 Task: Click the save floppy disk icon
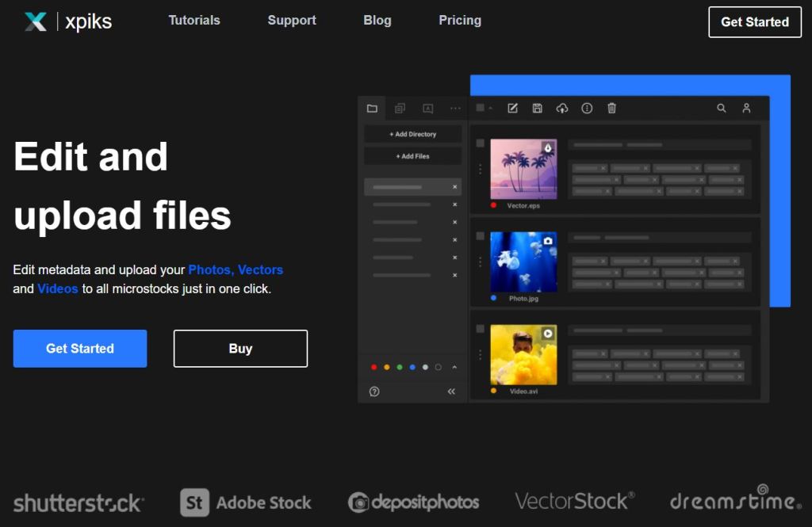[x=537, y=109]
